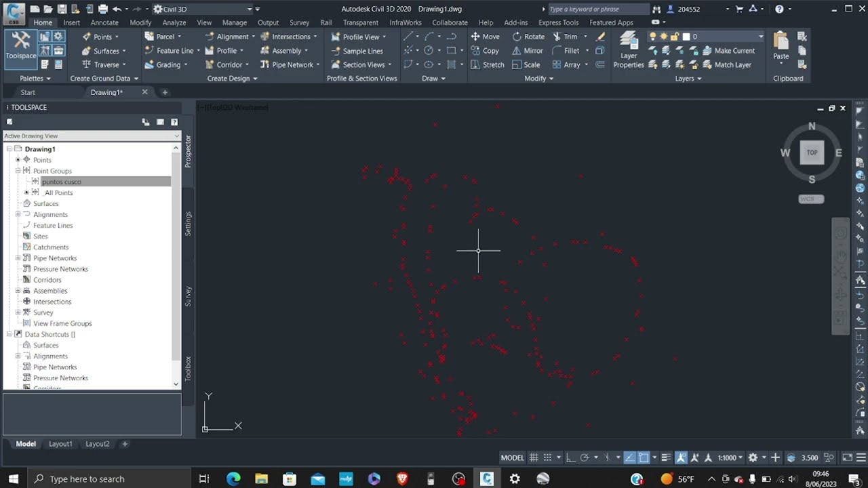
Task: Expand the Create Ground Data panel
Action: pyautogui.click(x=104, y=79)
